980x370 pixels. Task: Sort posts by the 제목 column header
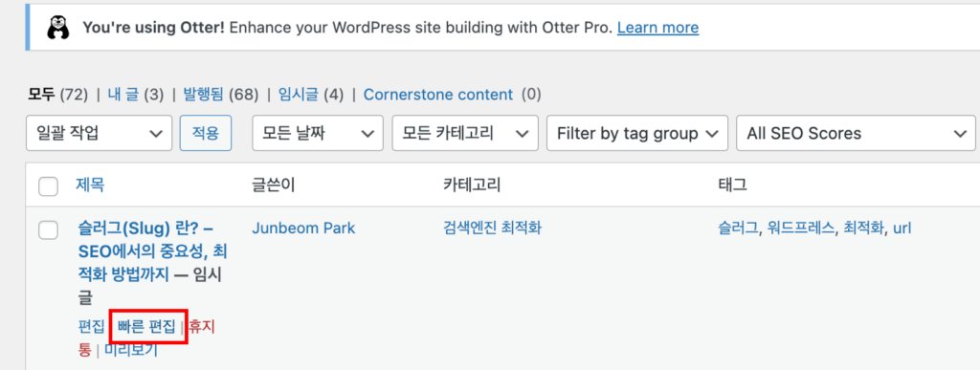point(90,185)
